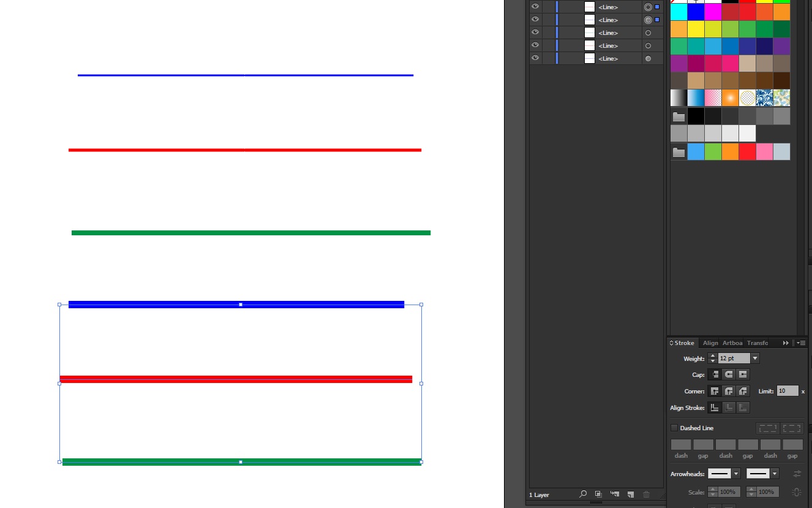Align stroke to center
The image size is (812, 508).
[714, 408]
